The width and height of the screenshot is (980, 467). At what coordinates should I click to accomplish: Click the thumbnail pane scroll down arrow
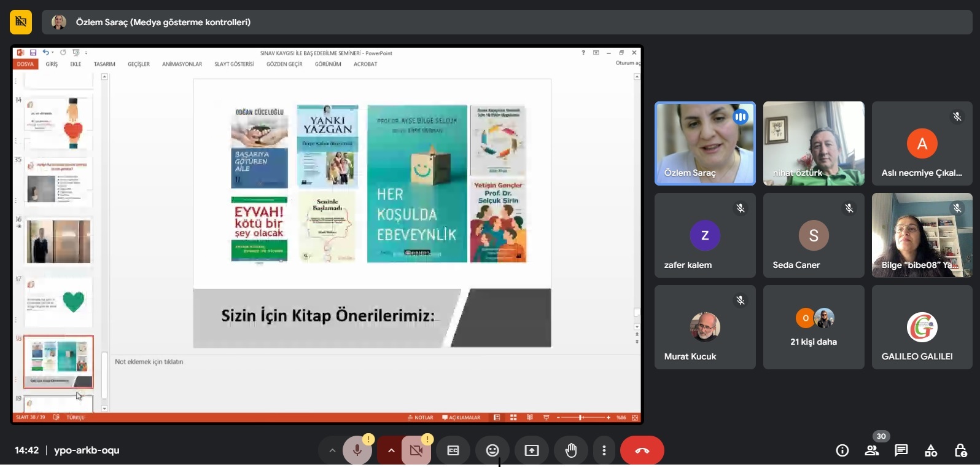(x=104, y=409)
